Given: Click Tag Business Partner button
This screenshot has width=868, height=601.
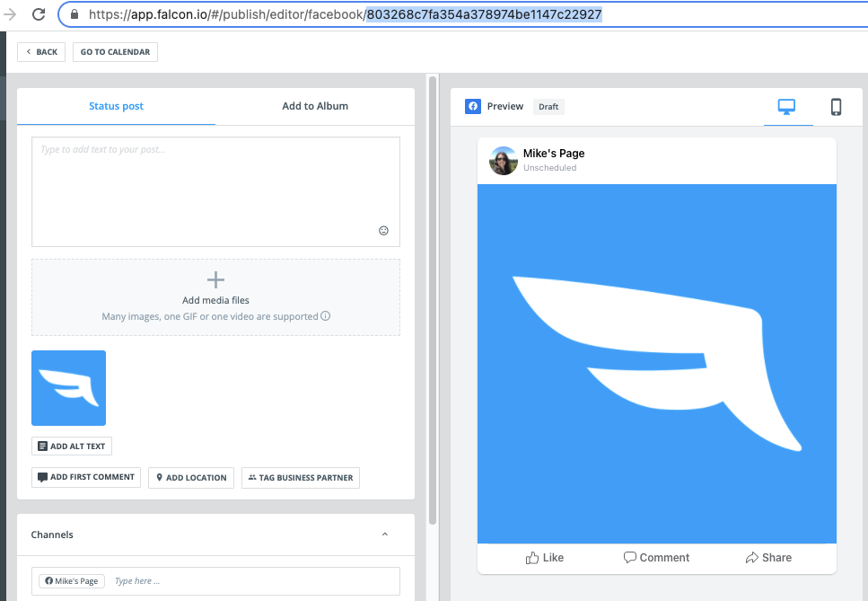Looking at the screenshot, I should coord(301,478).
